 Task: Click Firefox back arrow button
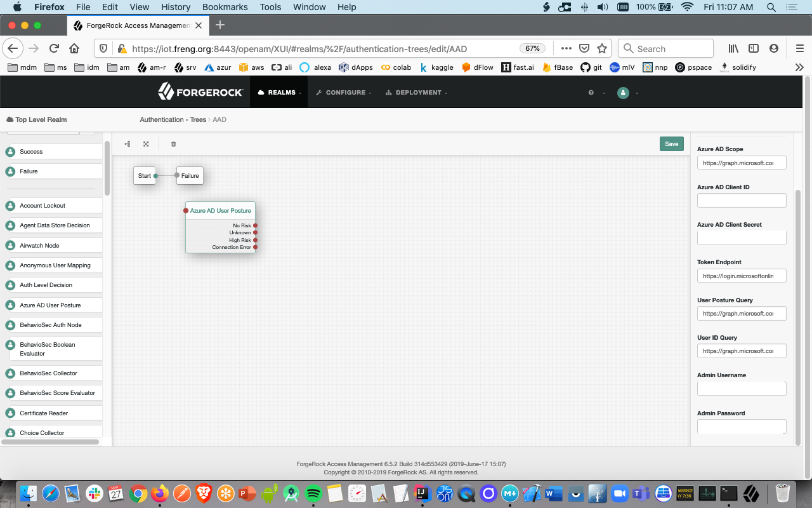tap(13, 48)
